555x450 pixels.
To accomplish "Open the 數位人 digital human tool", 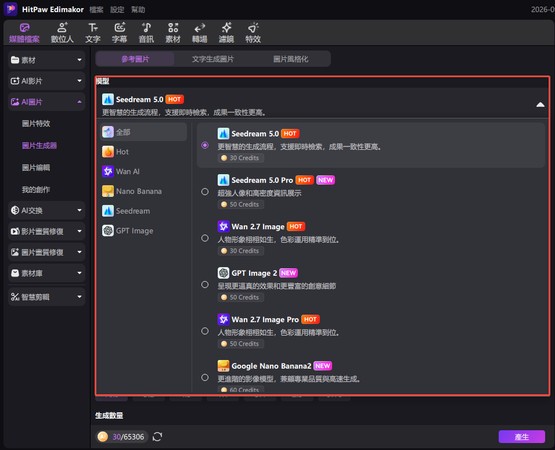I will click(x=62, y=33).
